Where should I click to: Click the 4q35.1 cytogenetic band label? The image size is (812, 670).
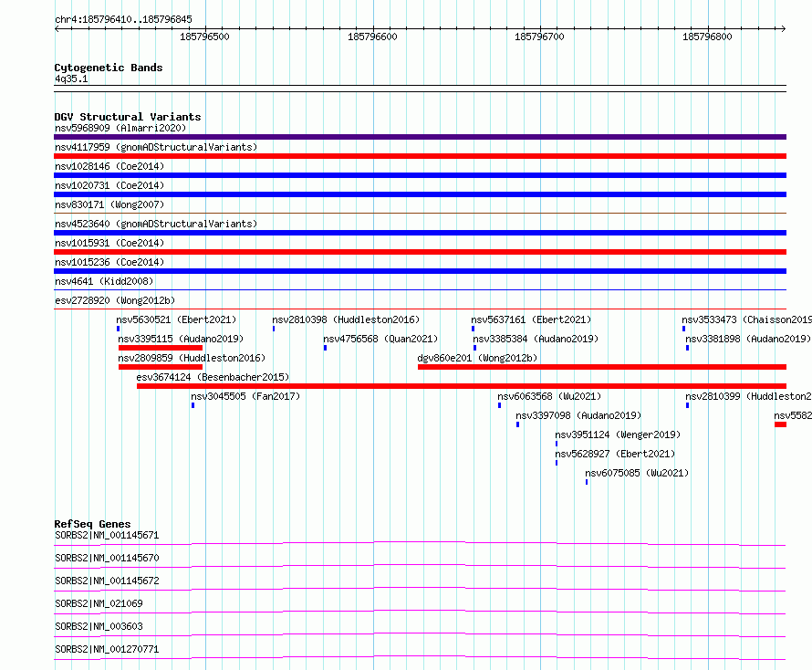pyautogui.click(x=71, y=79)
